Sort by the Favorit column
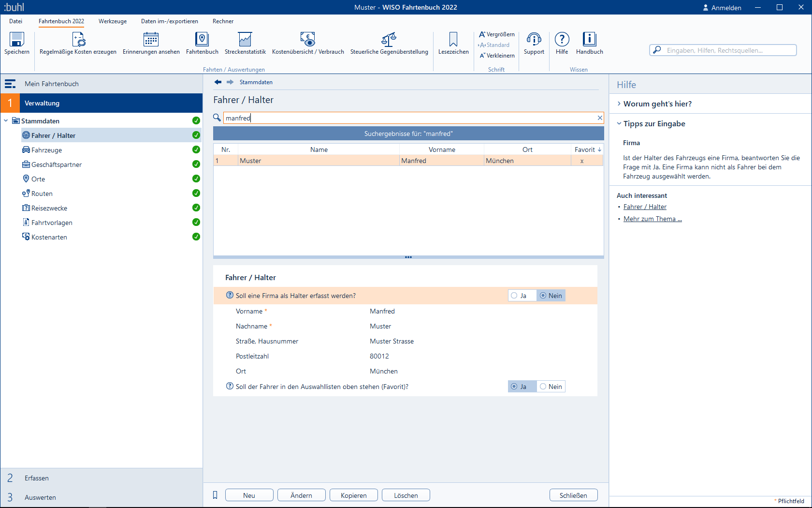Screen dimensions: 812x508 (587, 149)
